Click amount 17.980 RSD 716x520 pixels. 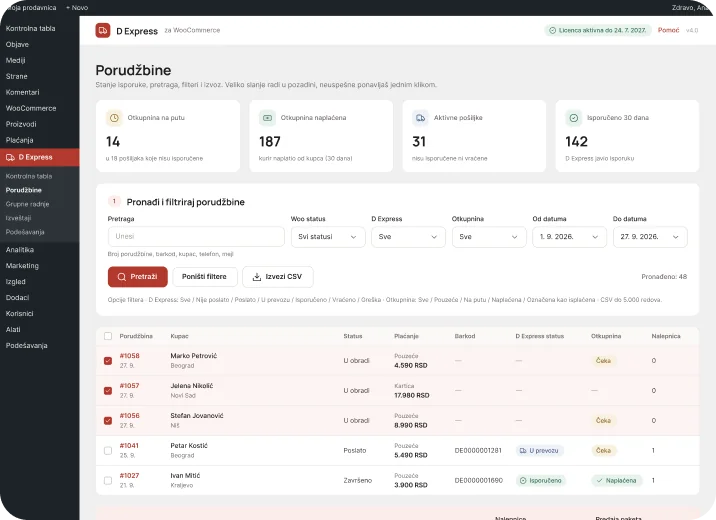coord(412,395)
